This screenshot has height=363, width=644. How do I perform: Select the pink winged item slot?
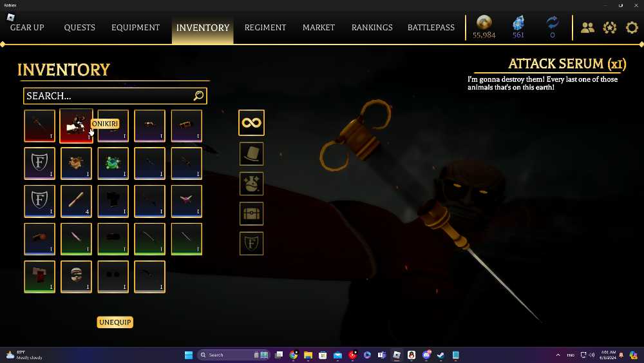187,201
